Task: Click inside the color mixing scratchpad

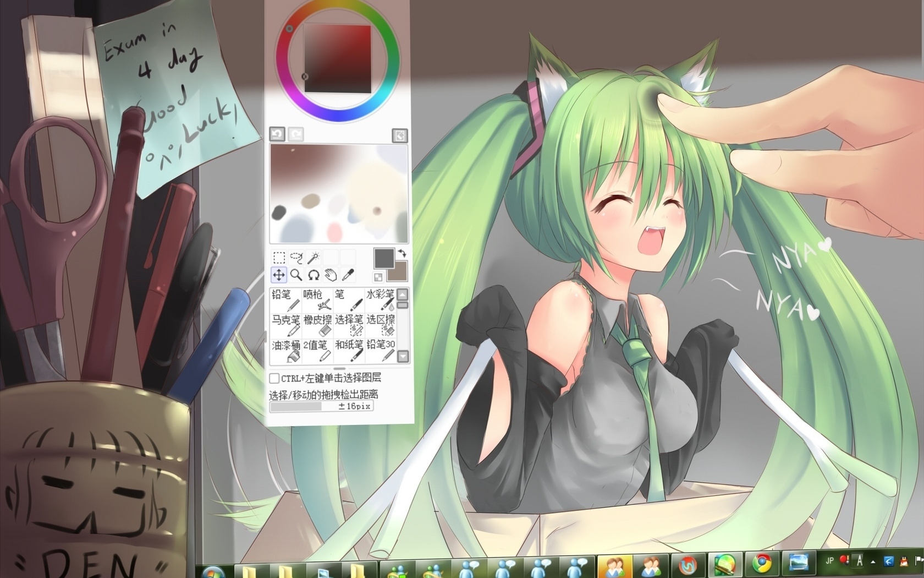Action: click(x=339, y=194)
